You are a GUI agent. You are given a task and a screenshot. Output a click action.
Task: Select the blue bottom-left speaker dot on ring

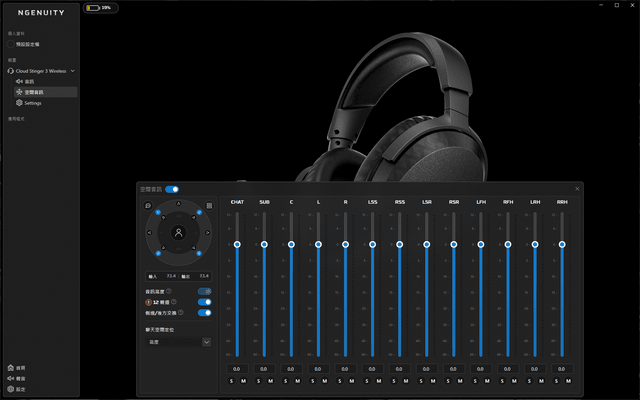pyautogui.click(x=158, y=253)
